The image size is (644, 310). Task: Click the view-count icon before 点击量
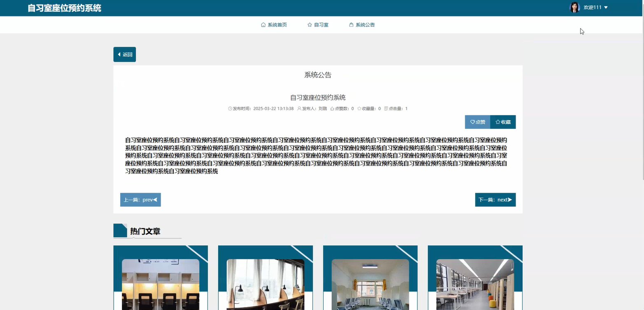point(385,108)
